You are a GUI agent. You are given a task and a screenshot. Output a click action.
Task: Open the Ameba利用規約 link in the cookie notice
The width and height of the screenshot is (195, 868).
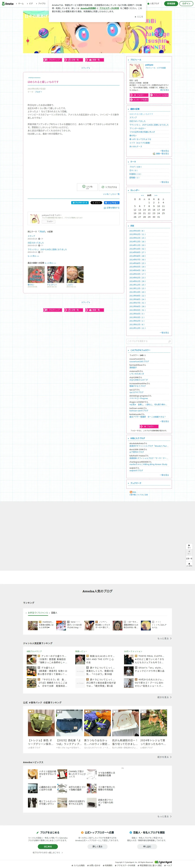point(88,8)
